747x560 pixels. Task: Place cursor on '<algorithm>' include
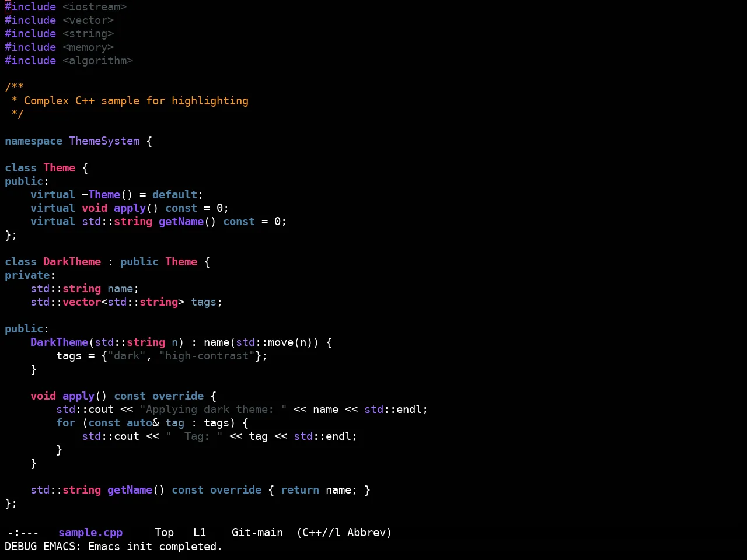[97, 61]
